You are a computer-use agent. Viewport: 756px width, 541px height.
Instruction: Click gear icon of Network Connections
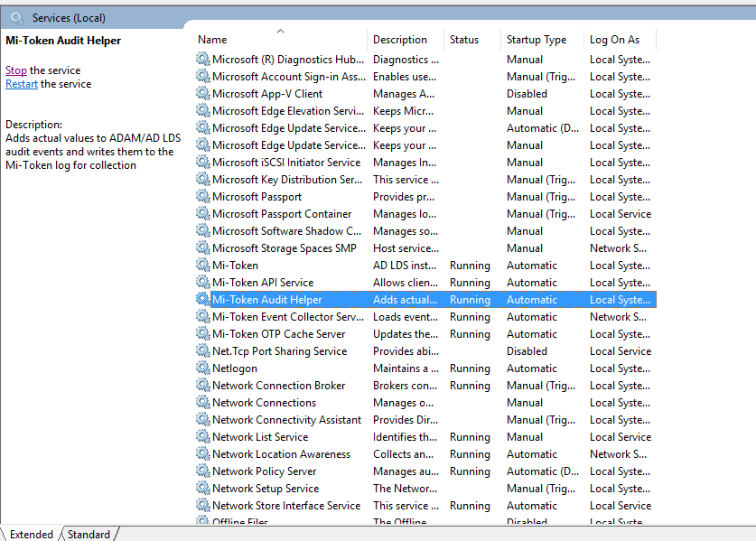tap(202, 402)
